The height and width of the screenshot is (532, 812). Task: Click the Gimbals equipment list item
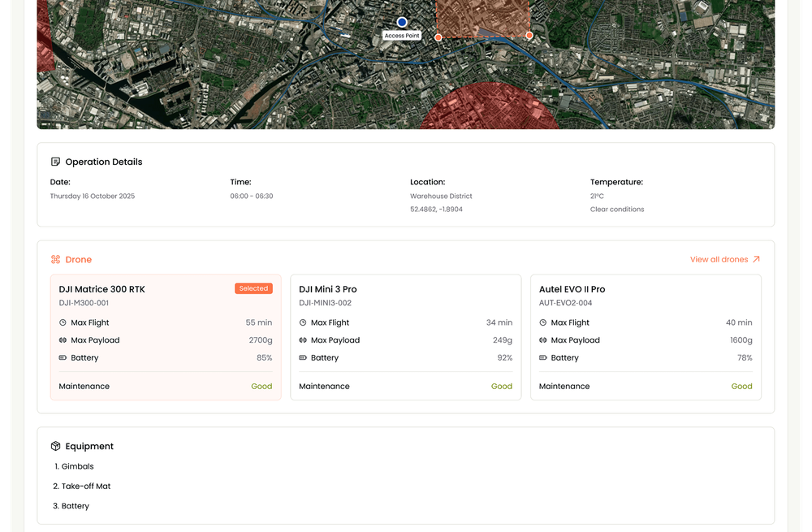pyautogui.click(x=77, y=466)
